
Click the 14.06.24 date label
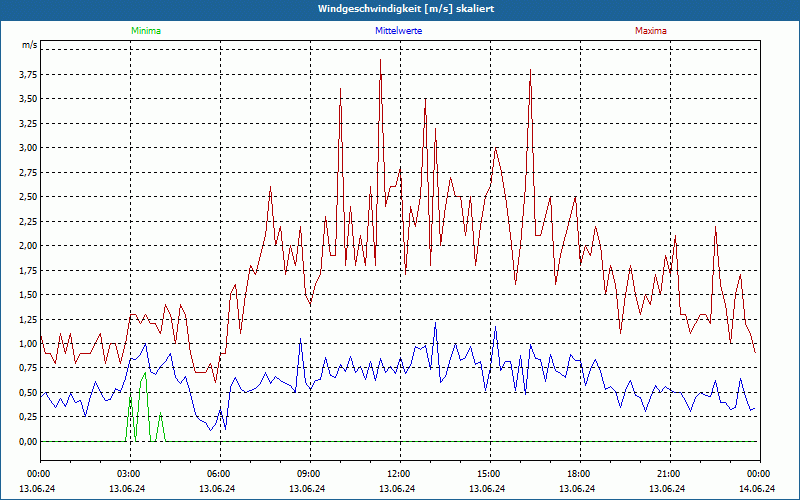click(757, 488)
